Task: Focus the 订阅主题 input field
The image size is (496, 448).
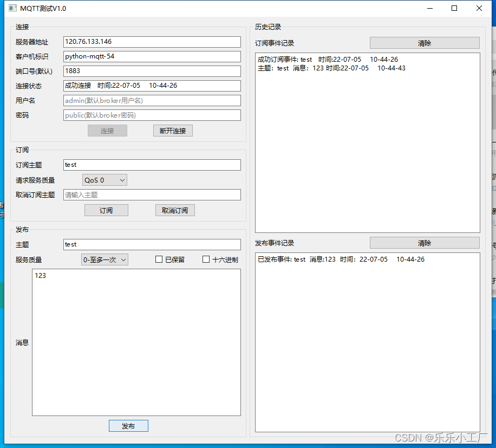Action: click(152, 165)
